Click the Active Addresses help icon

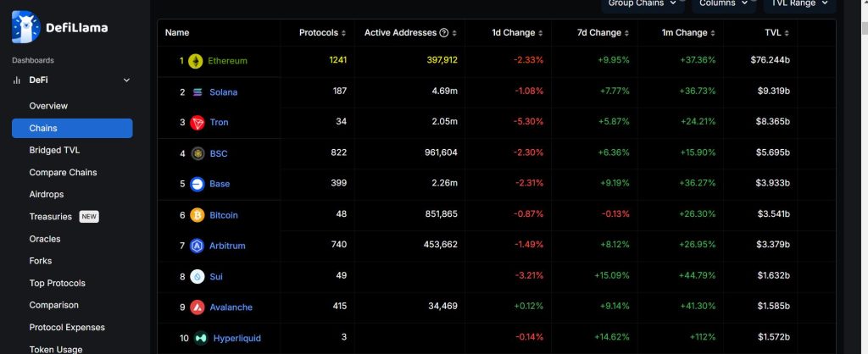tap(444, 33)
